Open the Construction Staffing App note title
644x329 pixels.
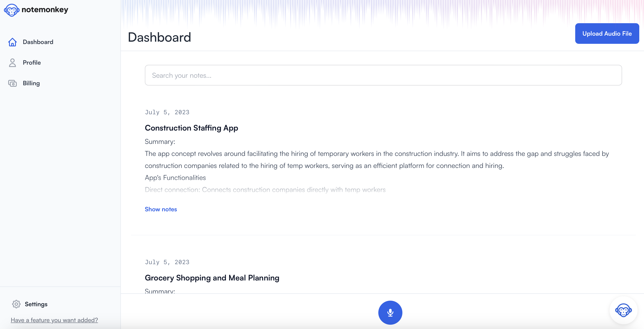(x=191, y=128)
